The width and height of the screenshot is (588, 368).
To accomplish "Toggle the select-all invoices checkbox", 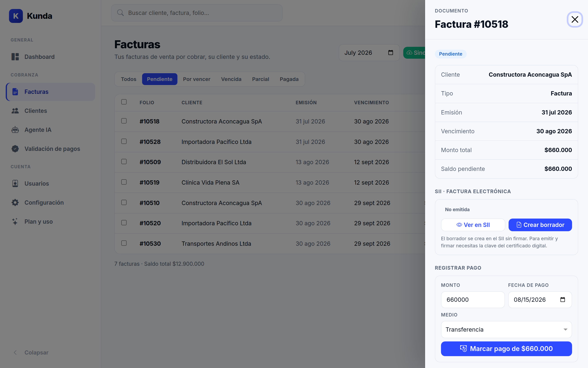I will (124, 102).
